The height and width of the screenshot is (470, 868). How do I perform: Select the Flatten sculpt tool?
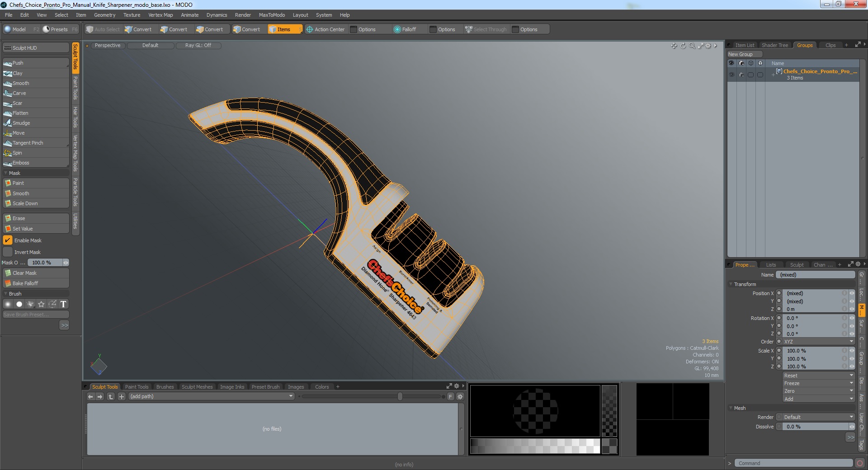coord(36,113)
